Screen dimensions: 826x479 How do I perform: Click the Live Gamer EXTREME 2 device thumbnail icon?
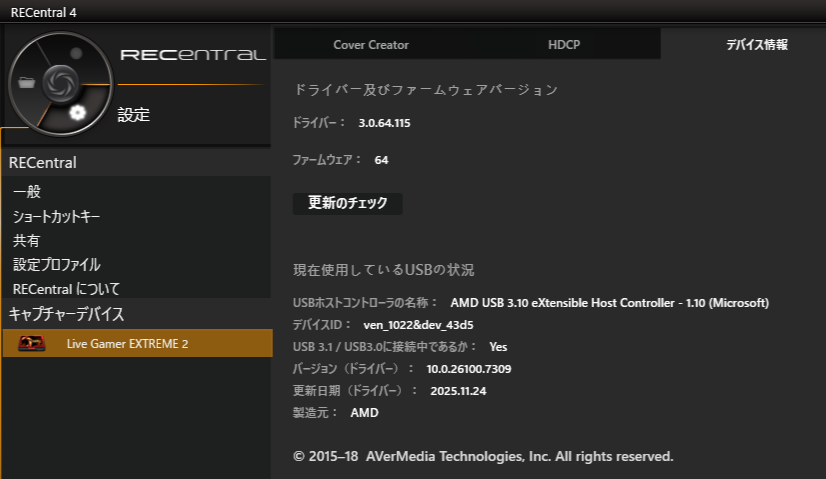tap(32, 343)
